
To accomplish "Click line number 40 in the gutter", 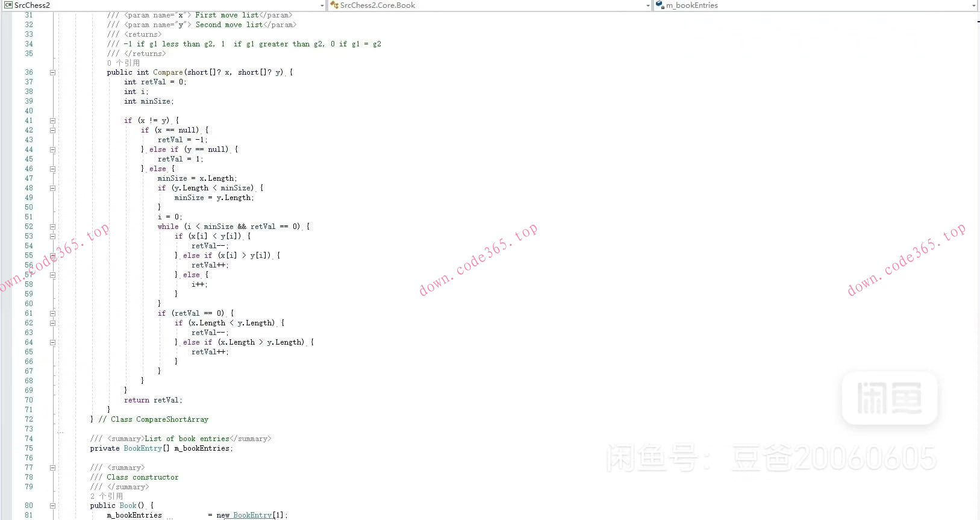I will point(29,111).
